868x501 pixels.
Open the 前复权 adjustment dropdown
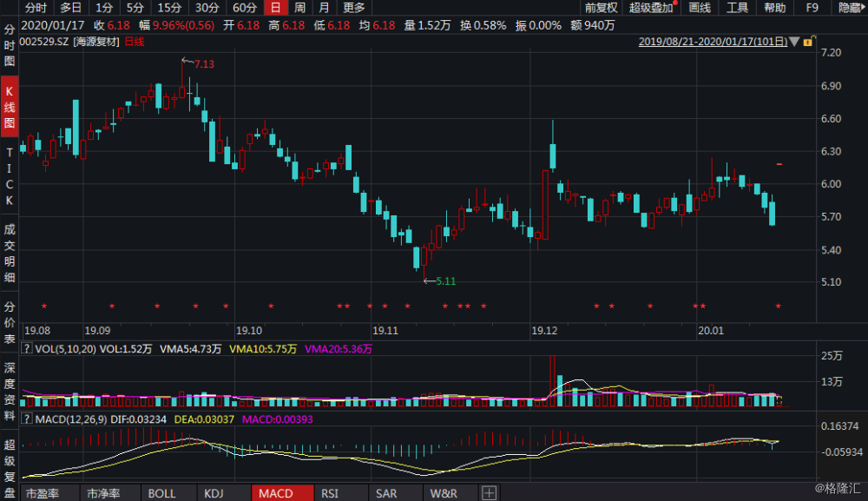point(601,8)
